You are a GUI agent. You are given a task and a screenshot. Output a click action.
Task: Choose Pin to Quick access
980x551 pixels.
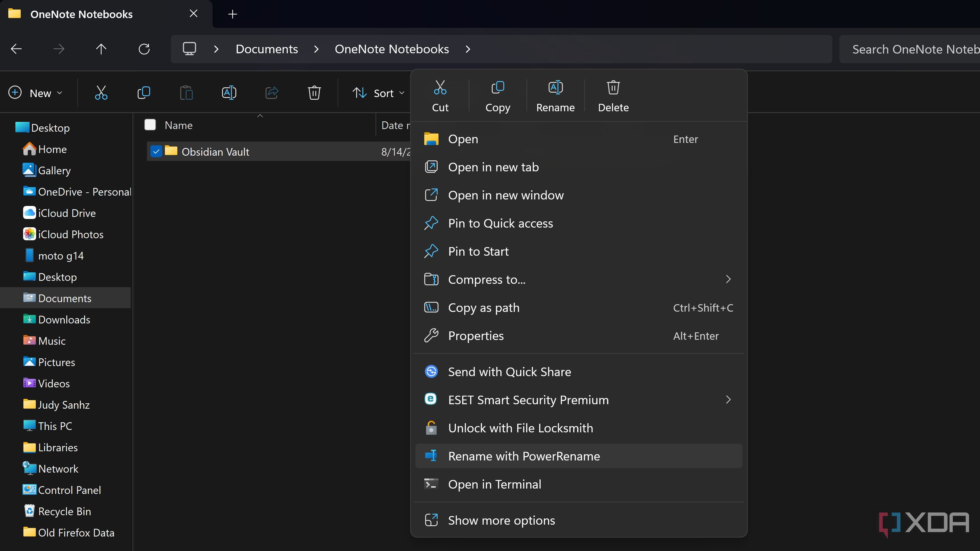click(579, 223)
